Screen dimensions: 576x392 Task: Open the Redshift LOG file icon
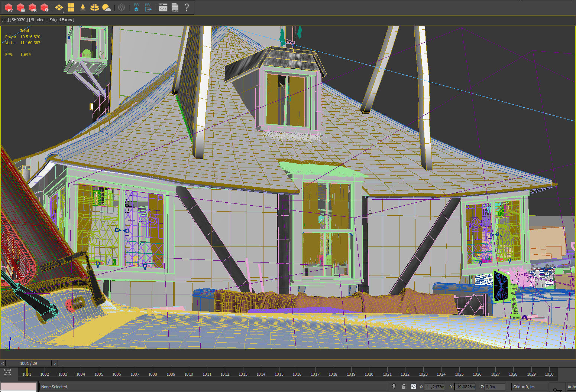click(x=175, y=7)
